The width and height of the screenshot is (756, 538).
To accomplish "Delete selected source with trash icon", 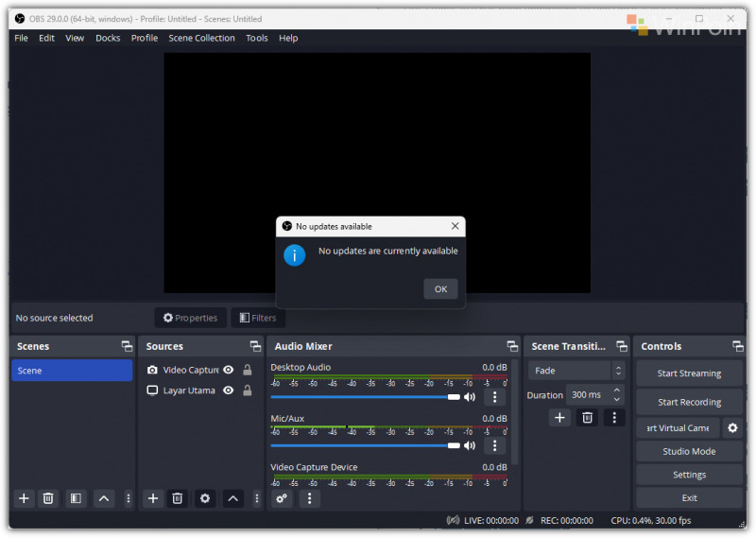I will 178,498.
